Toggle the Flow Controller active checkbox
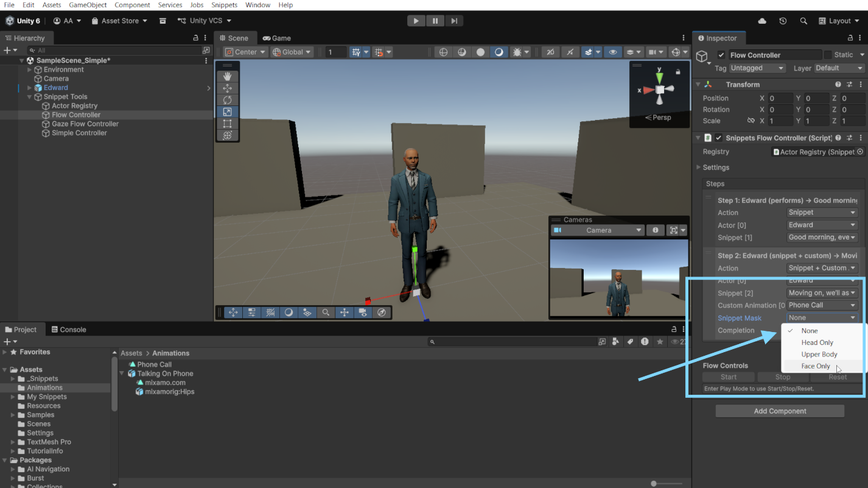Image resolution: width=868 pixels, height=488 pixels. [721, 55]
